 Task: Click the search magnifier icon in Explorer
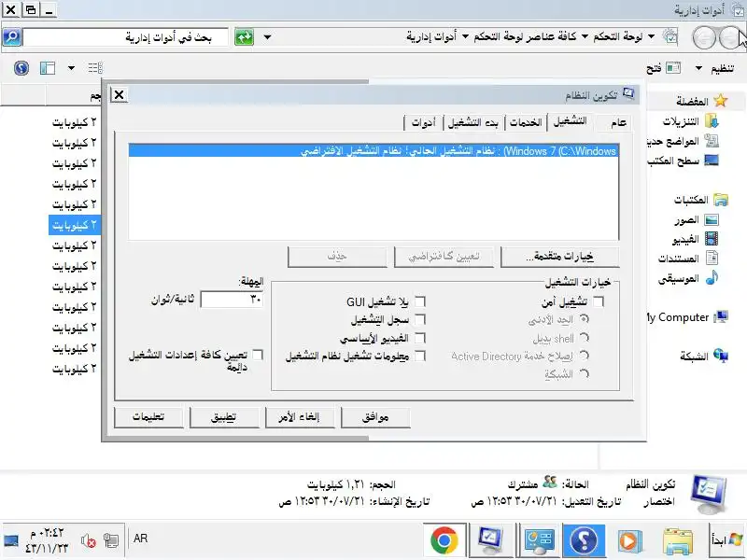pyautogui.click(x=12, y=36)
